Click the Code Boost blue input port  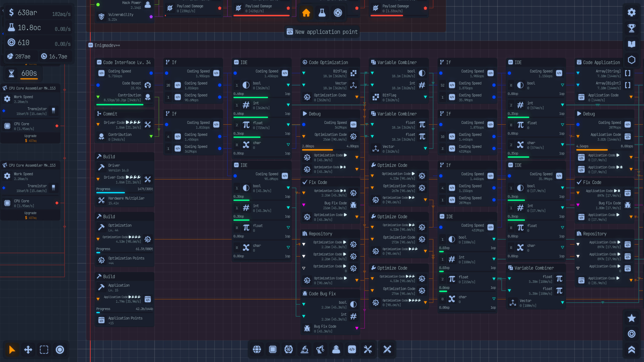point(98,85)
